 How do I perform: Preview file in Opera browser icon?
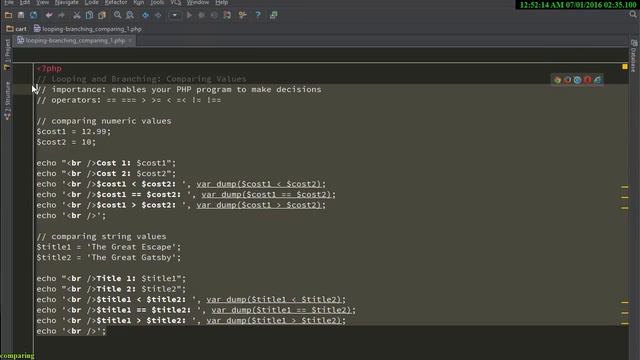(x=587, y=80)
